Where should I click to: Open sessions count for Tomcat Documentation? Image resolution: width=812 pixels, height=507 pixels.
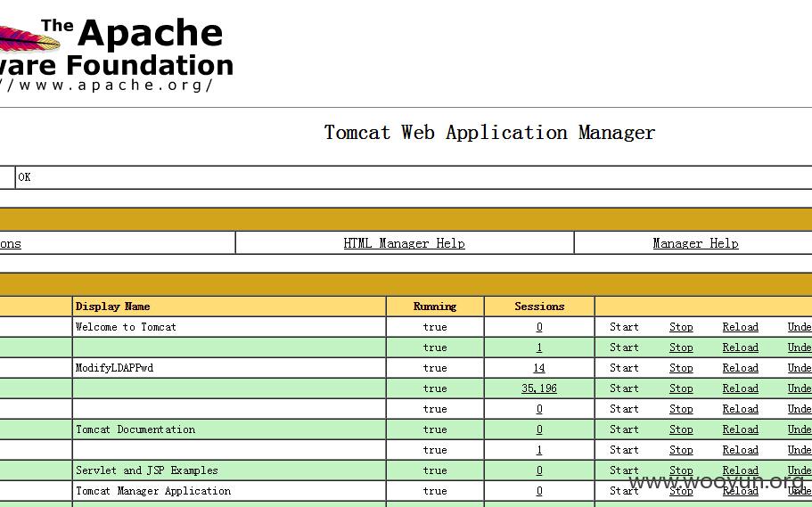[539, 429]
